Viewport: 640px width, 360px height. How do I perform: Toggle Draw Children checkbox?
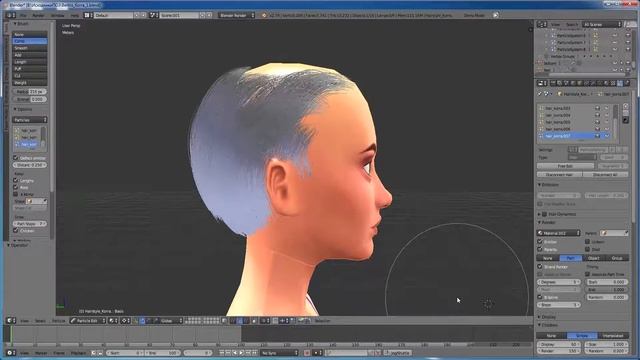(16, 231)
